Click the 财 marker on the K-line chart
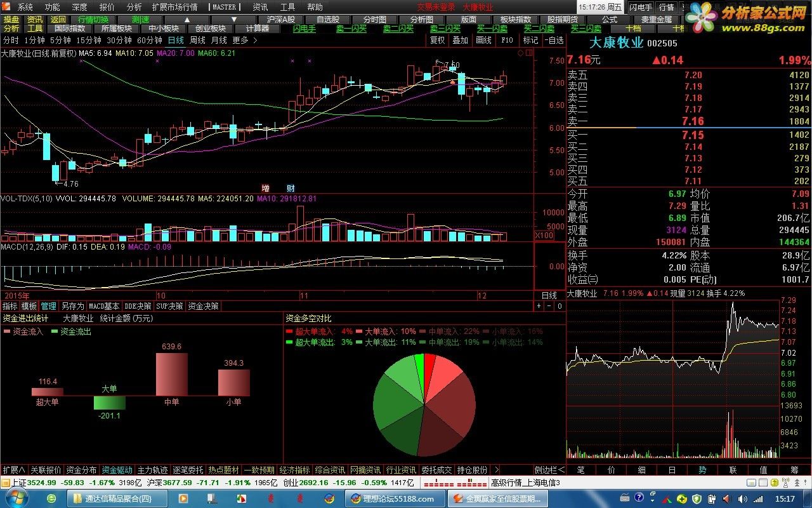Image resolution: width=812 pixels, height=508 pixels. [x=291, y=188]
